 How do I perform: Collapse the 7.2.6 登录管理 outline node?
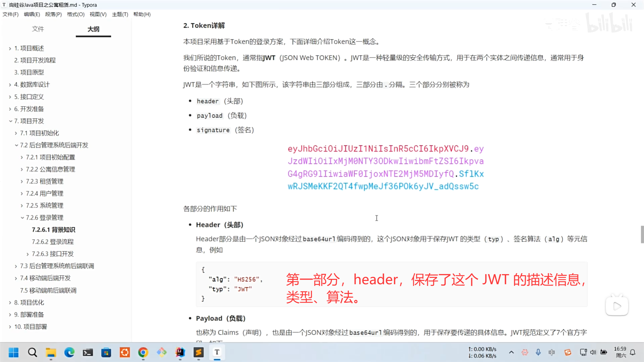point(22,218)
